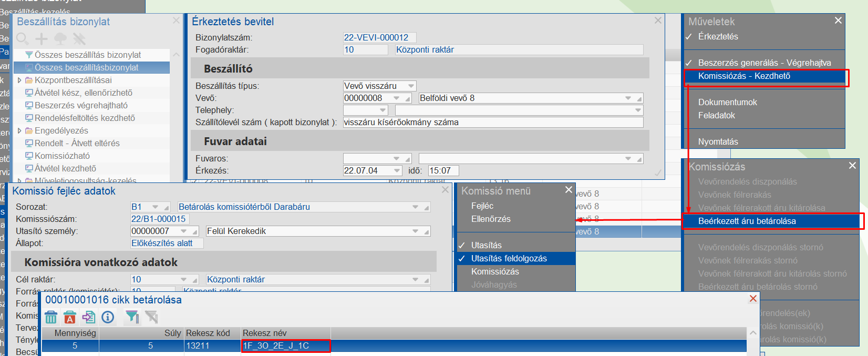
Task: Toggle Beszerzés generálás - Végrehajtva item
Action: pyautogui.click(x=764, y=63)
